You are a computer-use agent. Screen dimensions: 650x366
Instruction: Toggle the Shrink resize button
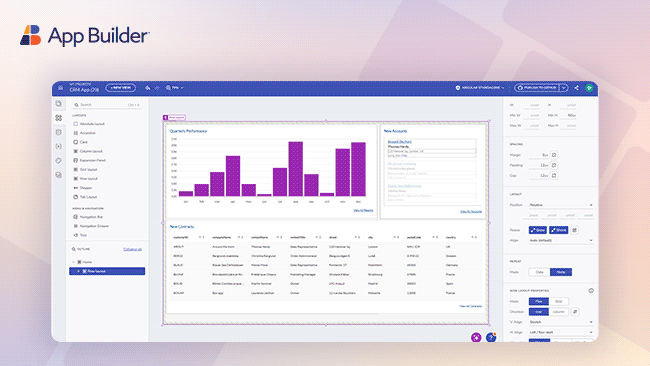[x=558, y=230]
